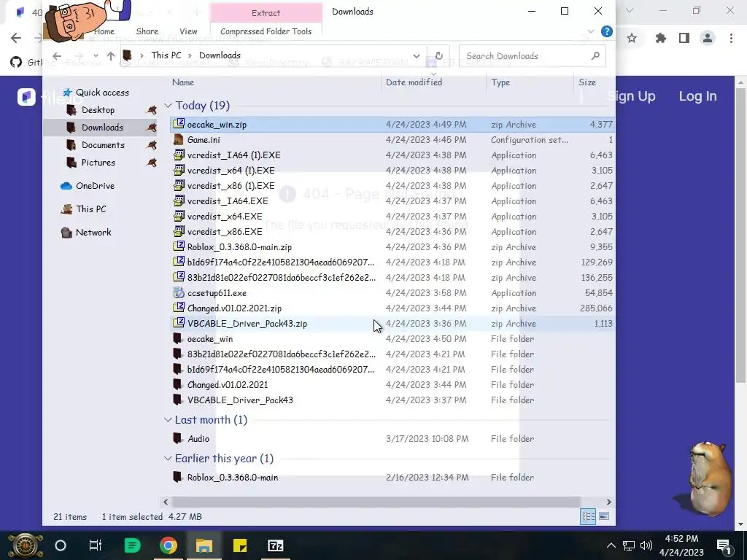Open the Share ribbon tab
The image size is (747, 560).
click(x=147, y=31)
